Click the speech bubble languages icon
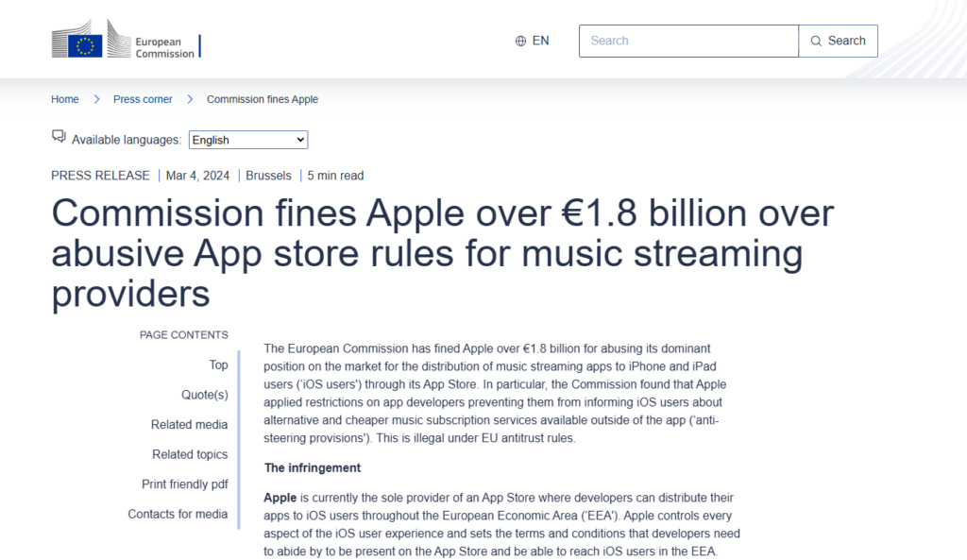 click(59, 136)
